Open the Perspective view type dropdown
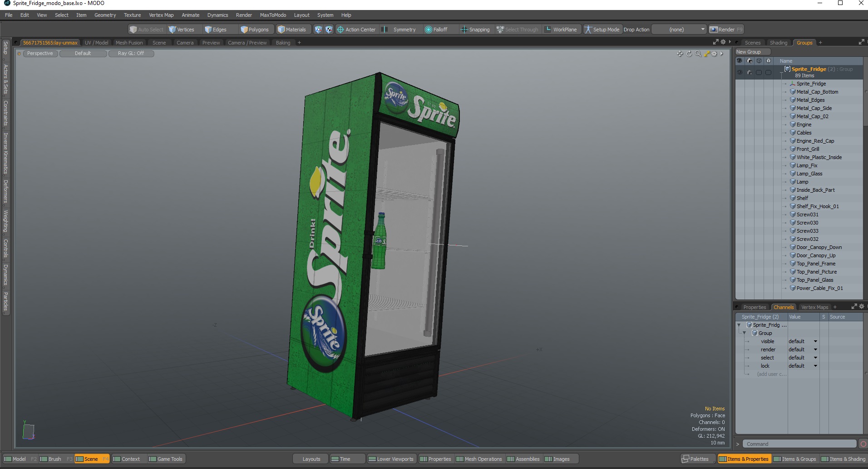 tap(40, 54)
